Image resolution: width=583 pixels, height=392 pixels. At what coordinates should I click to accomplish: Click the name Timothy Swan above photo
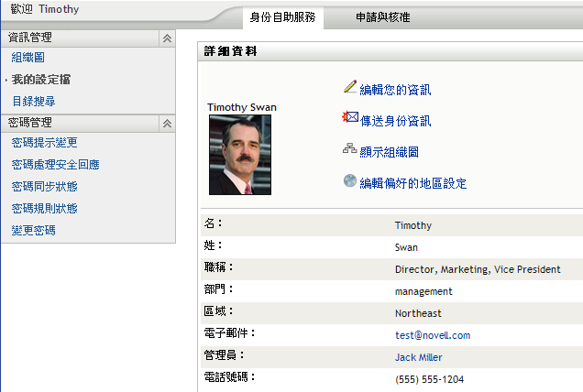pos(242,107)
